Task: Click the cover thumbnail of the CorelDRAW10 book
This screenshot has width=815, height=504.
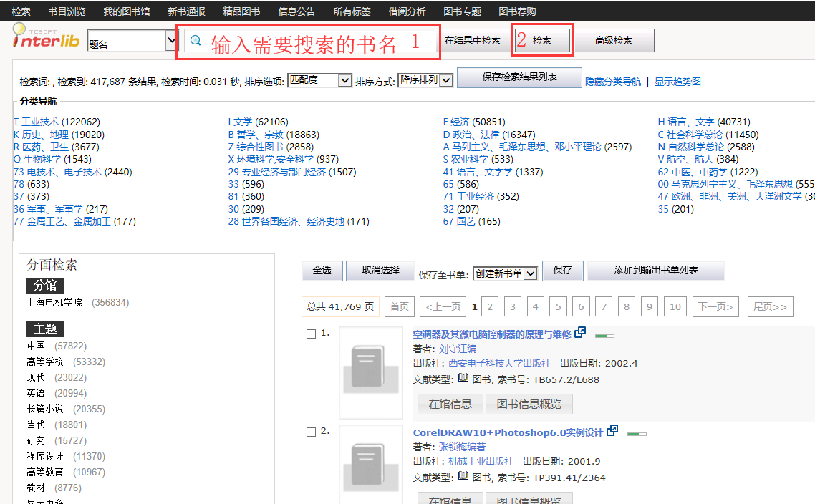Action: (370, 465)
